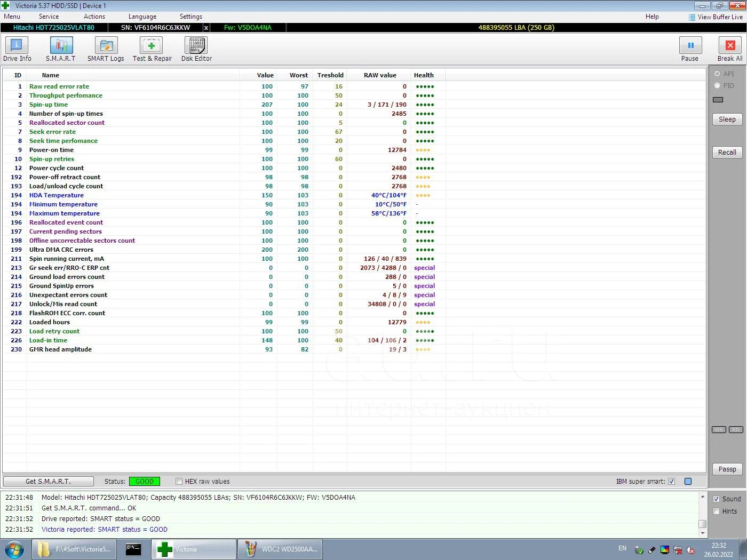Click the Pause toolbar icon
Screen dimensions: 747x560
click(x=690, y=49)
